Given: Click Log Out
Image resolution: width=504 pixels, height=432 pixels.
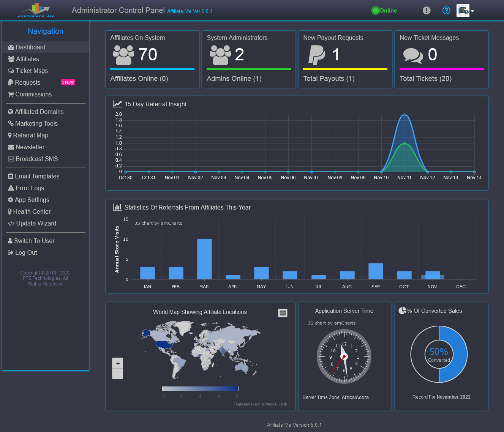Looking at the screenshot, I should click(26, 252).
